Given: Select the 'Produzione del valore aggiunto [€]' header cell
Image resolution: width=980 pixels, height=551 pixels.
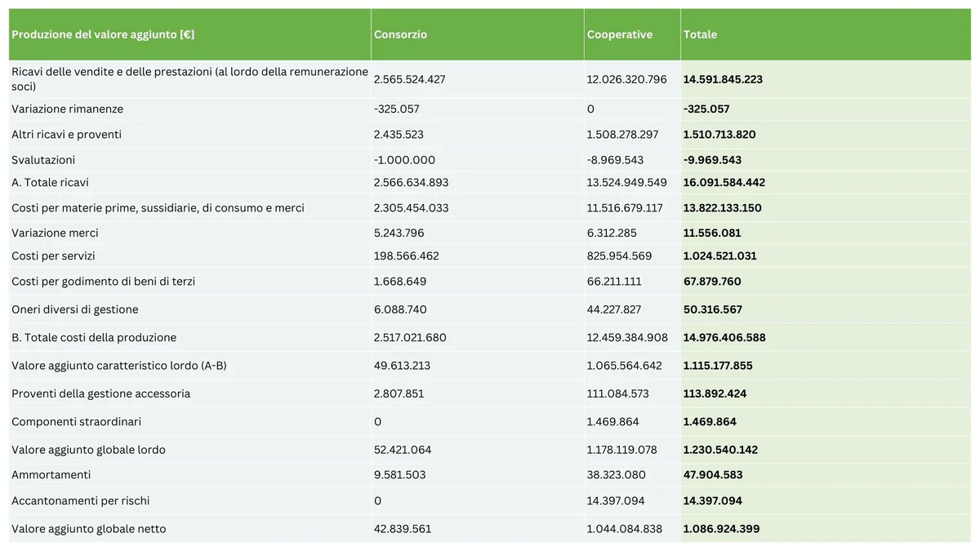Looking at the screenshot, I should click(103, 34).
